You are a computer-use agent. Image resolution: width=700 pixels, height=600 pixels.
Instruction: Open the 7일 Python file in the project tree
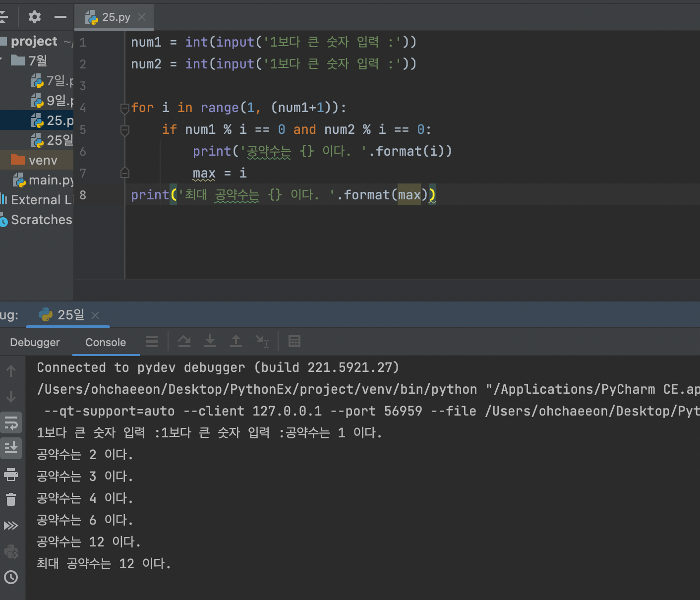[37, 80]
